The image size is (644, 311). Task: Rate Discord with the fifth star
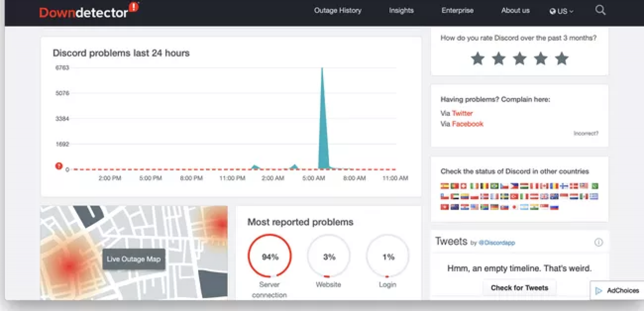pos(562,58)
